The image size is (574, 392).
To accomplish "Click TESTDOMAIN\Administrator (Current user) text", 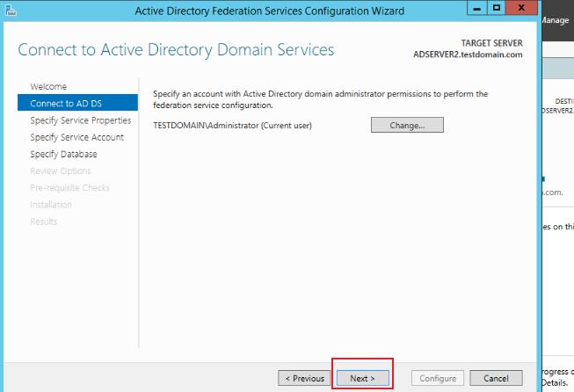I will tap(232, 126).
